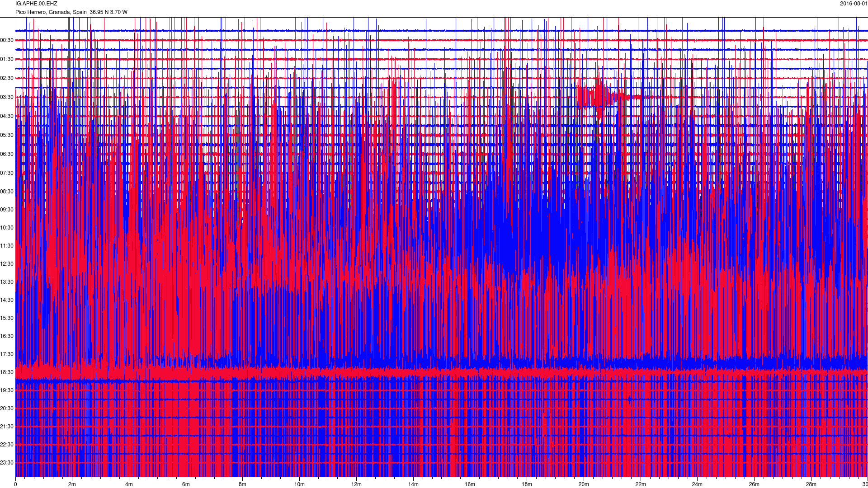Click the 00:30 time row label
Image resolution: width=868 pixels, height=488 pixels.
coord(7,40)
